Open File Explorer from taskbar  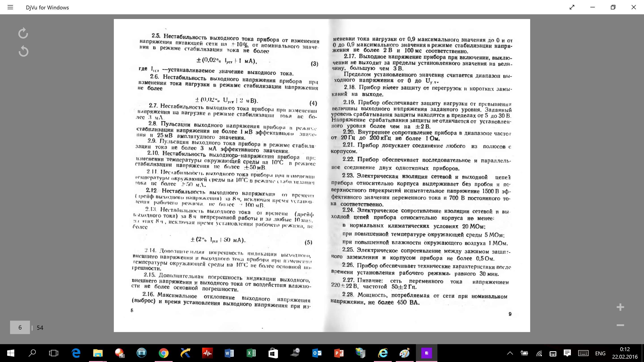pos(98,353)
